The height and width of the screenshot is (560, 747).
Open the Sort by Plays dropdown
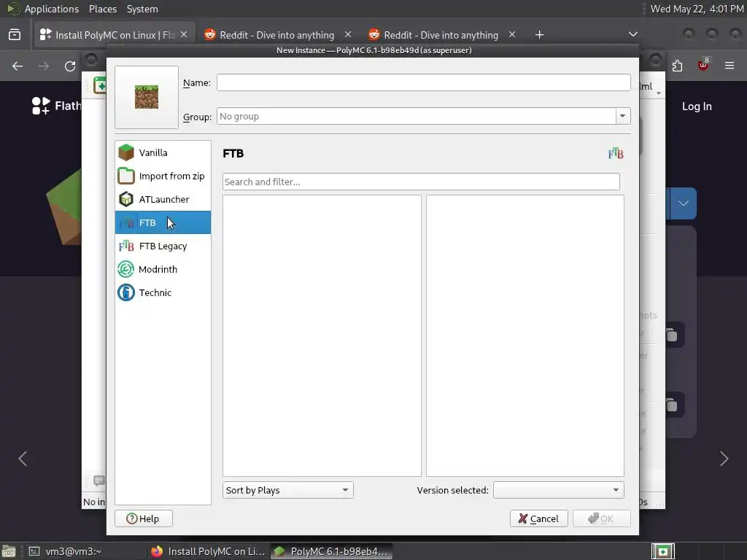click(287, 490)
